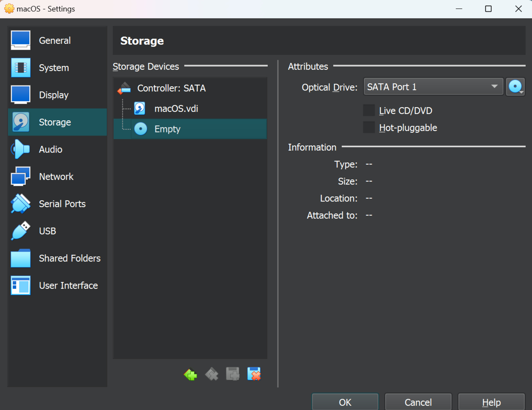Select the Controller: SATA tree item
Image resolution: width=532 pixels, height=410 pixels.
pos(172,88)
